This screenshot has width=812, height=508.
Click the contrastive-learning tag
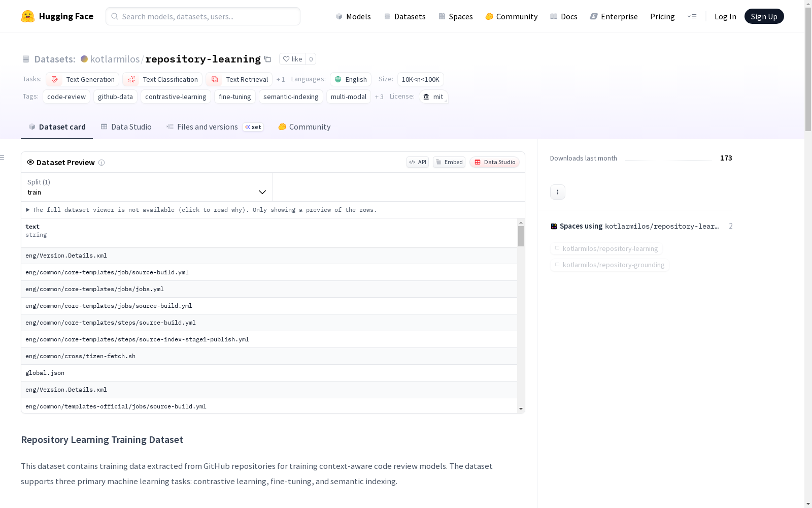pos(176,97)
